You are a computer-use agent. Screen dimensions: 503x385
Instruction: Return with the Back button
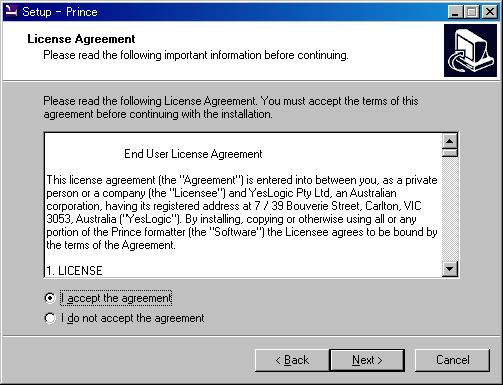(292, 360)
